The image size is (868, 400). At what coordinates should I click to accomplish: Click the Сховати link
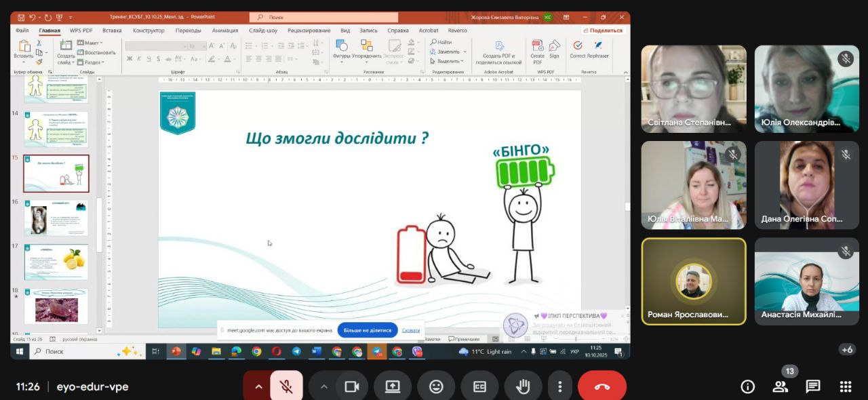click(411, 330)
